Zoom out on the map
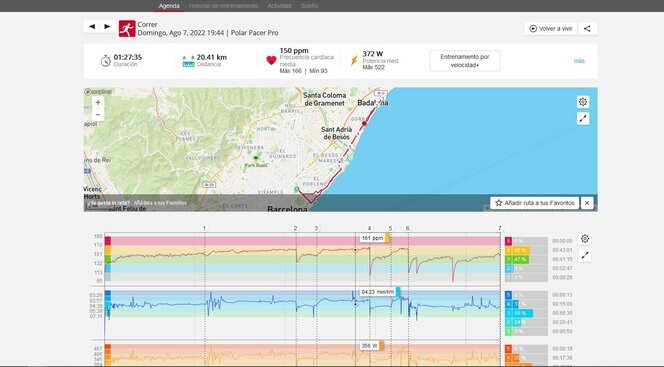664x367 pixels. 98,115
